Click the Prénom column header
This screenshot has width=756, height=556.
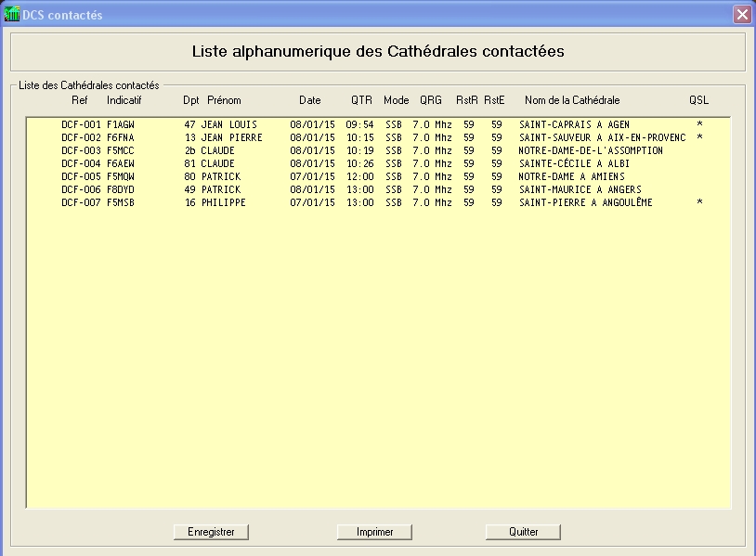224,100
